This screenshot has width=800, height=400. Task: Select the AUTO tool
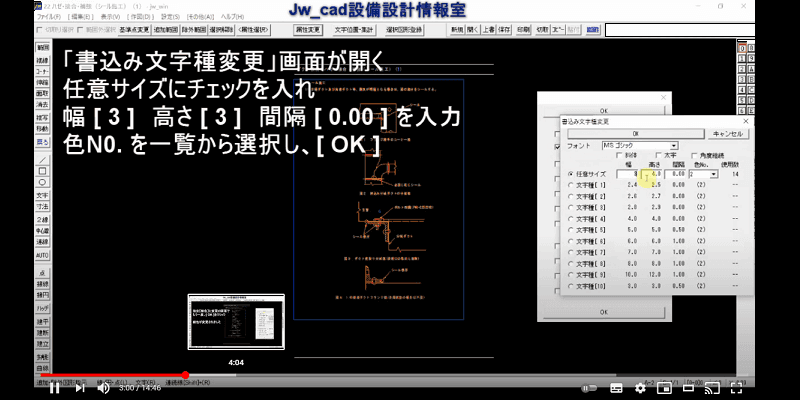(x=42, y=255)
